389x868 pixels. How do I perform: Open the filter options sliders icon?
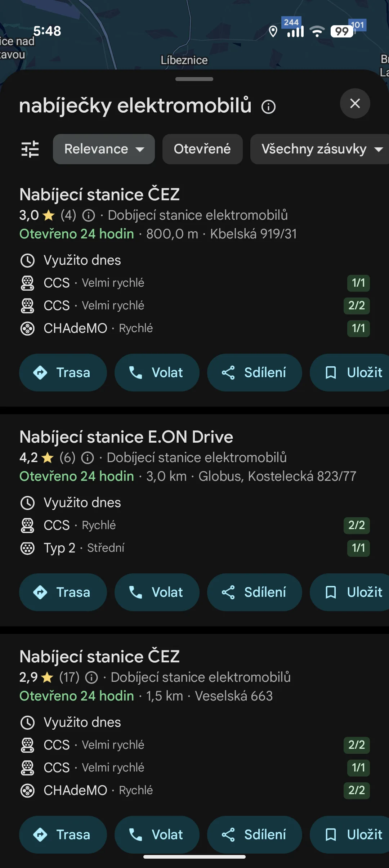point(30,149)
